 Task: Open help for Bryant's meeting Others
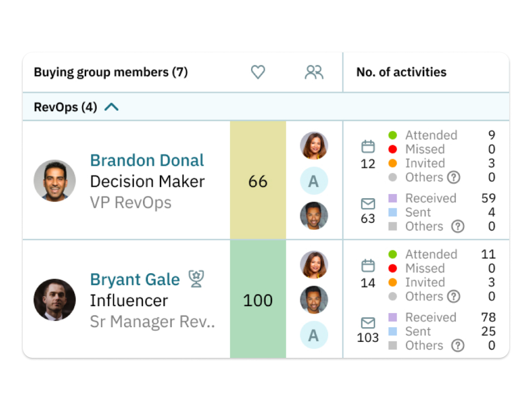point(453,297)
